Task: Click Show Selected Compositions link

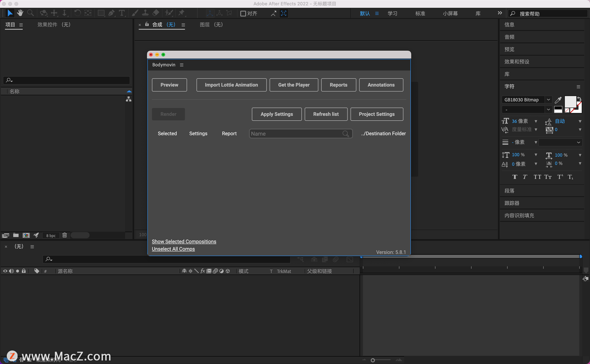Action: coord(184,241)
